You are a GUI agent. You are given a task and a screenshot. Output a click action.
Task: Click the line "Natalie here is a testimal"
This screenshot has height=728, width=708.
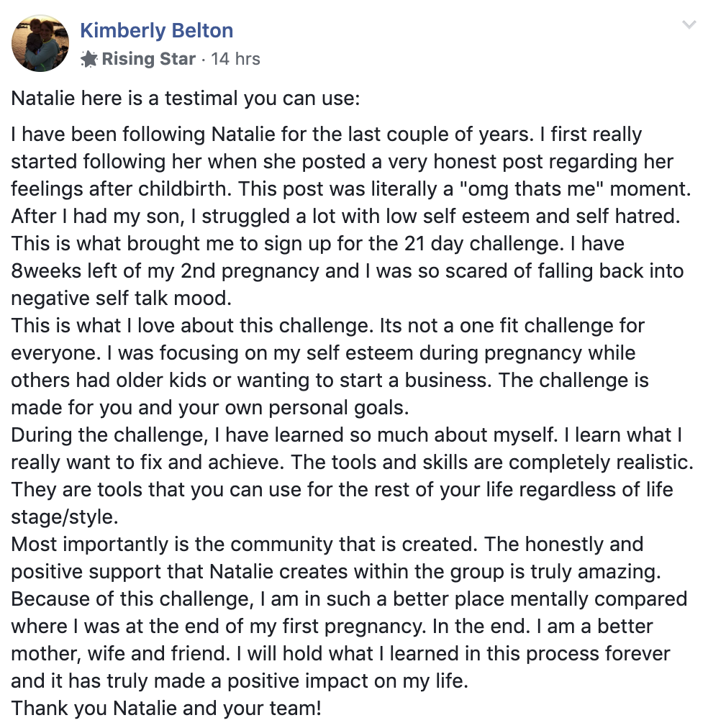(x=186, y=99)
